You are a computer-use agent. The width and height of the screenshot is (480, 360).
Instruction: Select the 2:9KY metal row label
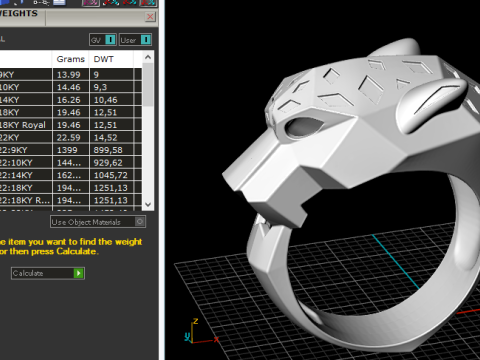[x=13, y=150]
